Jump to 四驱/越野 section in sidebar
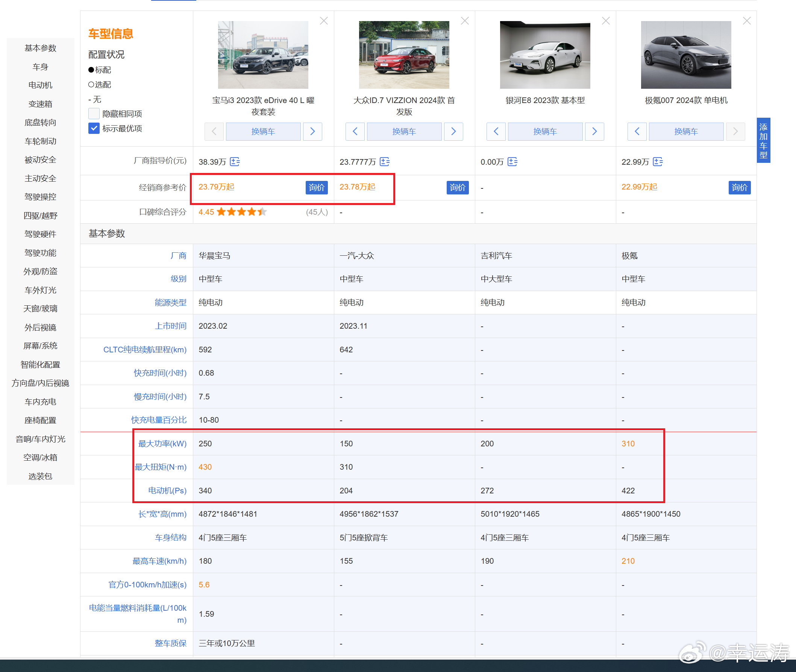796x672 pixels. coord(40,215)
